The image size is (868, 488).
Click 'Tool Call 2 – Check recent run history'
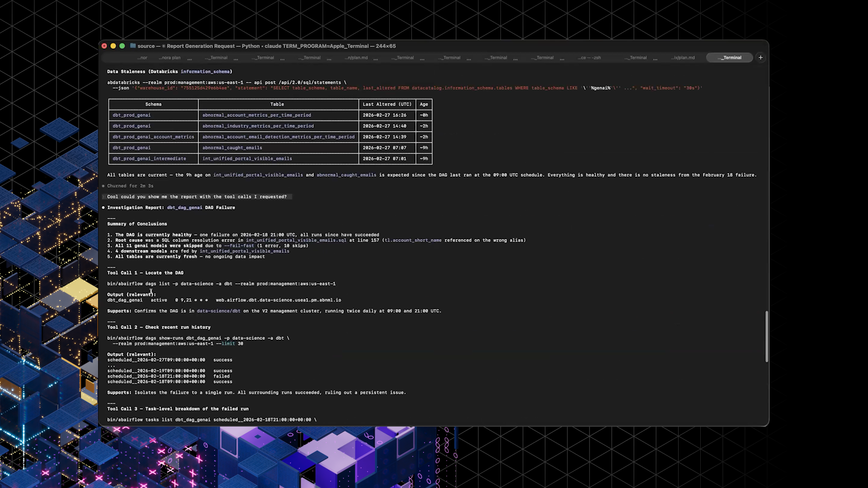pyautogui.click(x=159, y=327)
